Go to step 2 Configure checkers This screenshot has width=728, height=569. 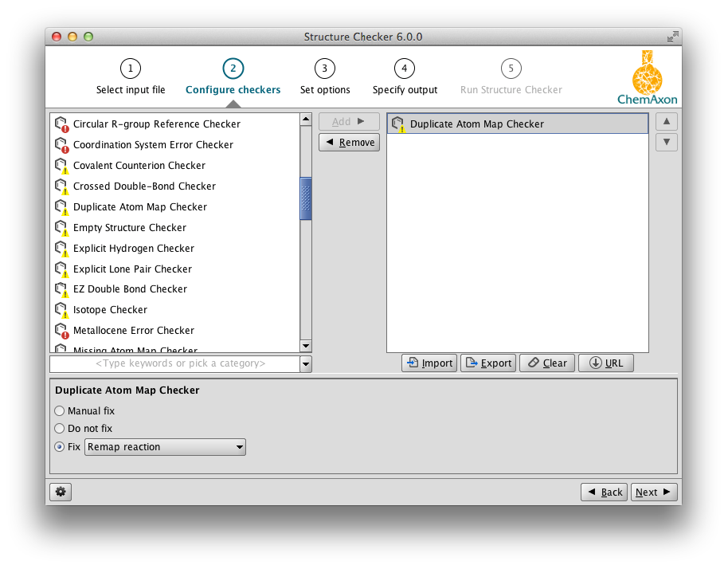click(233, 77)
